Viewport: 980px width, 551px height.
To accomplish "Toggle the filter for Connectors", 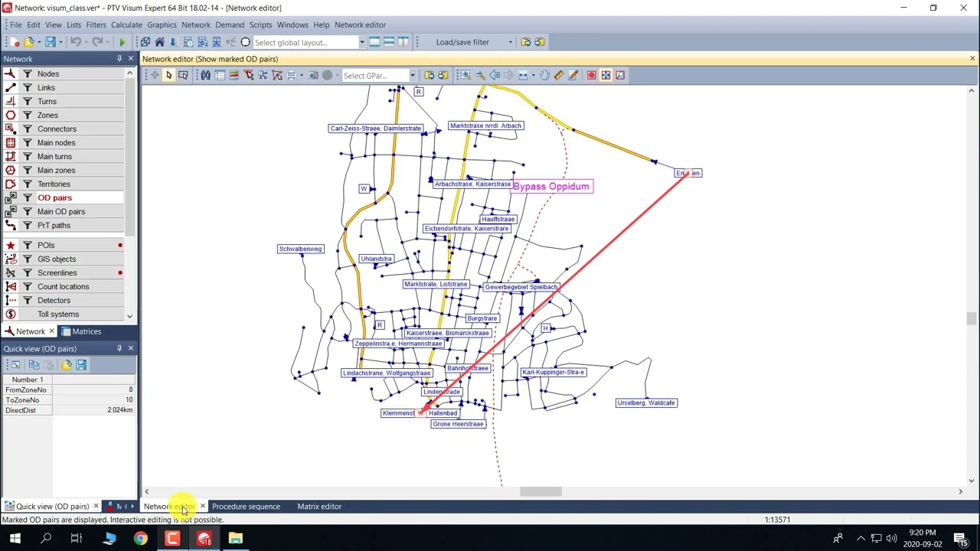I will pos(27,129).
